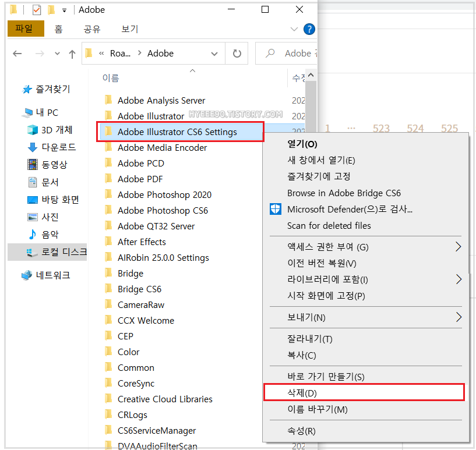476x450 pixels.
Task: Click the Forward navigation arrow
Action: click(x=40, y=54)
